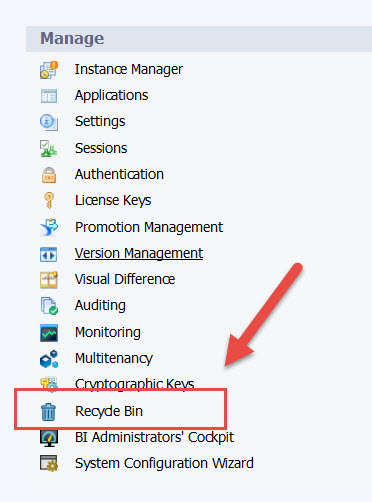View active Sessions
This screenshot has height=502, width=372.
click(101, 148)
